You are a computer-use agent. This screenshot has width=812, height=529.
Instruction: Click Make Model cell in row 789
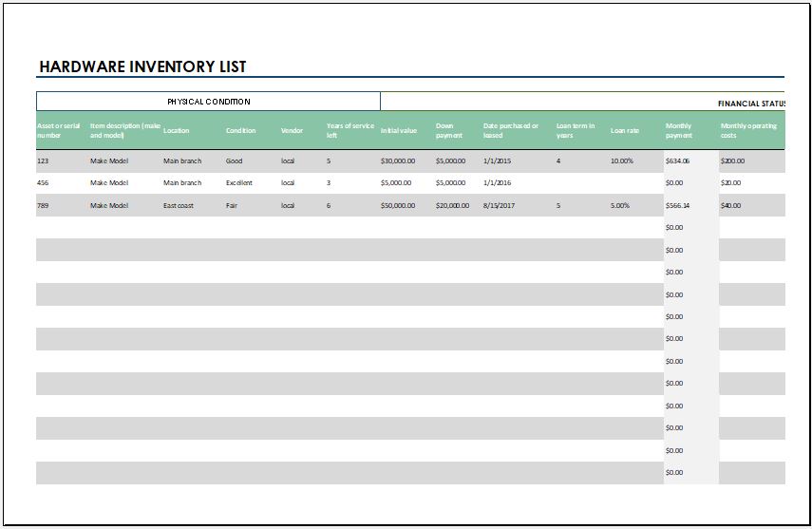[109, 206]
